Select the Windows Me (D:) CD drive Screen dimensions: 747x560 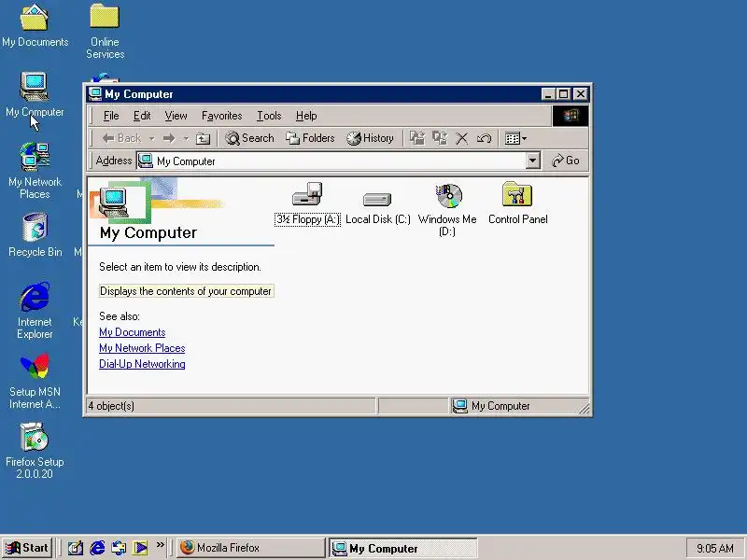(x=447, y=210)
